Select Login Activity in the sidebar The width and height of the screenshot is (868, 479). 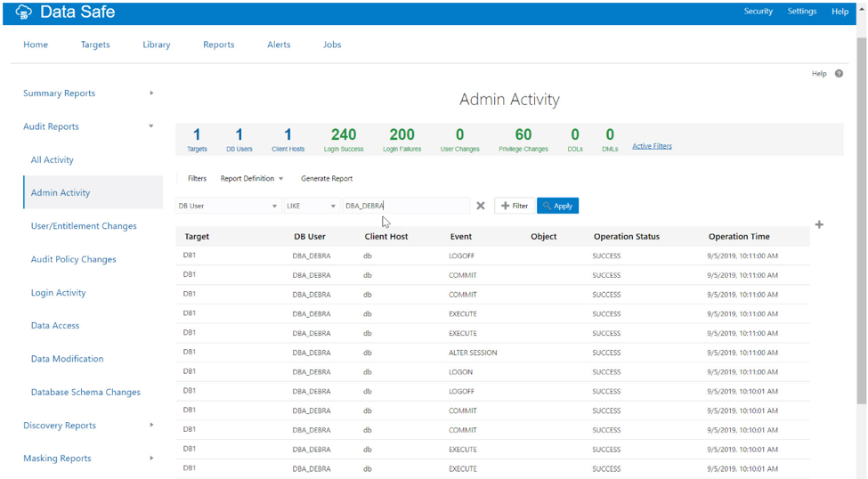pos(58,293)
